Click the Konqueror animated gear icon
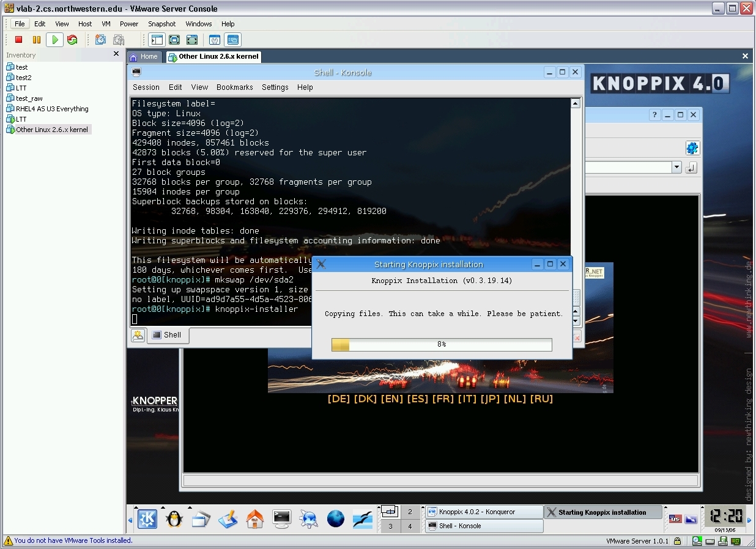The height and width of the screenshot is (549, 756). point(692,148)
